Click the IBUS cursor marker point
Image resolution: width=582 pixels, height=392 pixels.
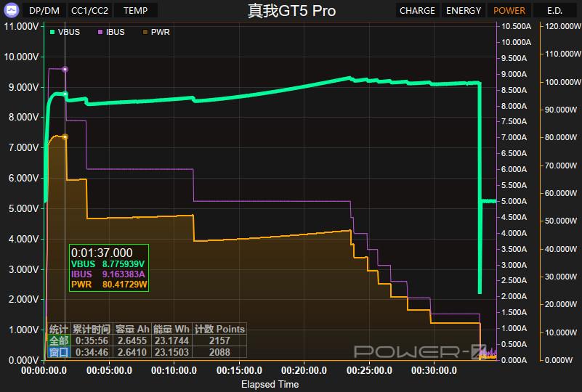pyautogui.click(x=65, y=69)
